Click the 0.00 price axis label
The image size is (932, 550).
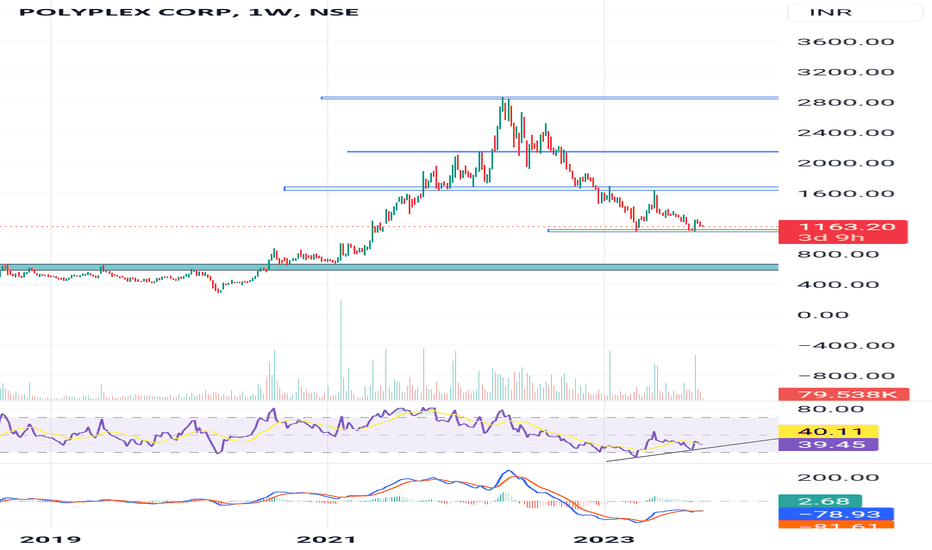823,315
